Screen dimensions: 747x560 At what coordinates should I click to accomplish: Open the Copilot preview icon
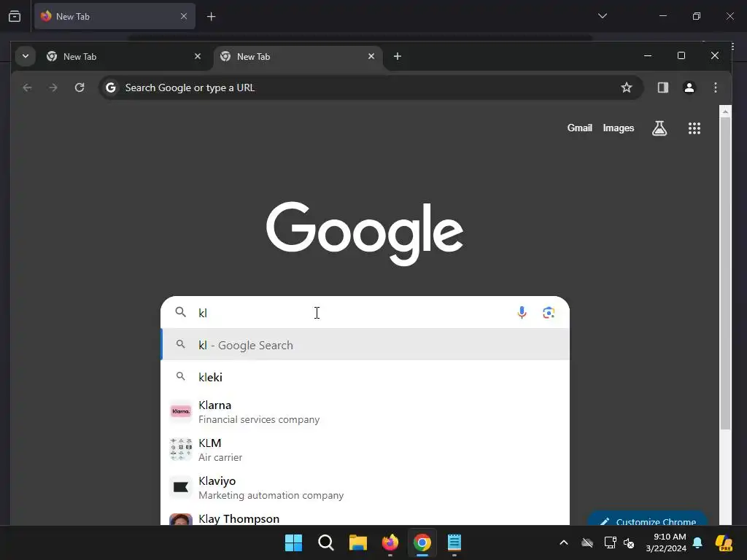pos(724,542)
